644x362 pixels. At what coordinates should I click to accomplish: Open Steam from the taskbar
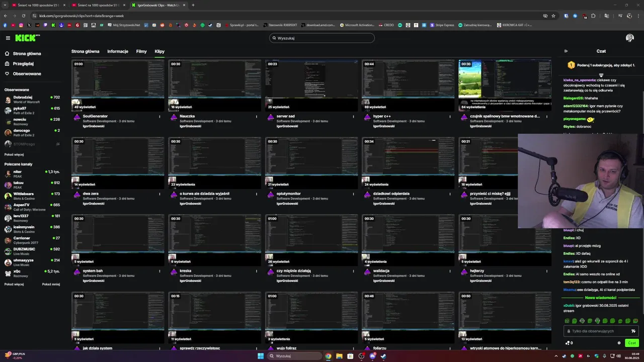(x=383, y=356)
